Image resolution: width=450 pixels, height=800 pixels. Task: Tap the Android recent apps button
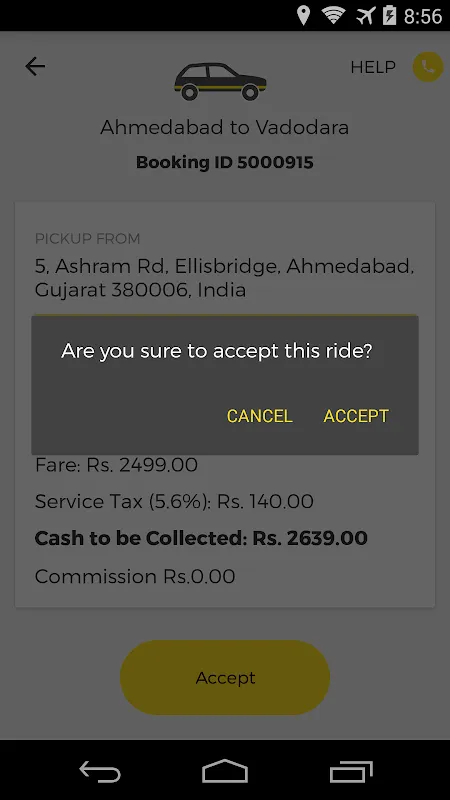351,771
